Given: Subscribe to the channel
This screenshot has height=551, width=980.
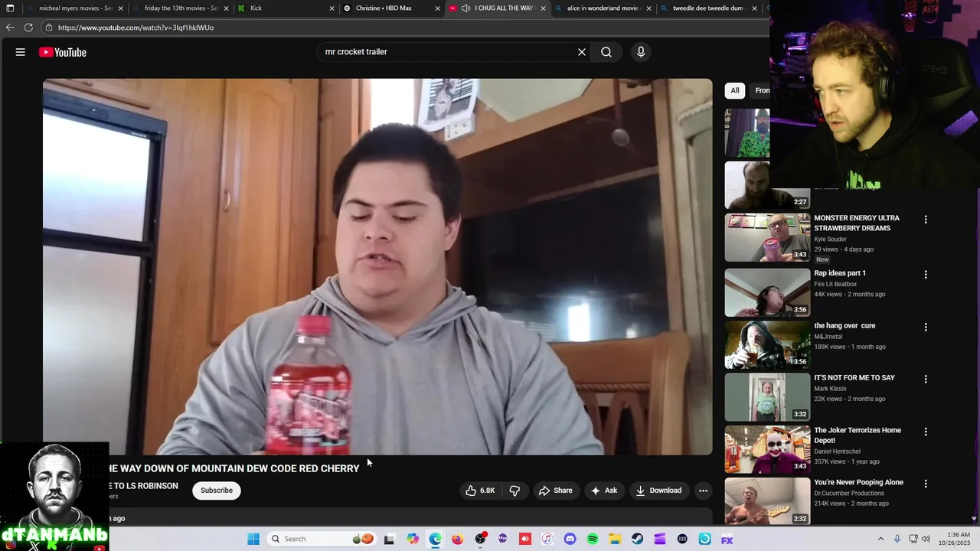Looking at the screenshot, I should coord(217,491).
